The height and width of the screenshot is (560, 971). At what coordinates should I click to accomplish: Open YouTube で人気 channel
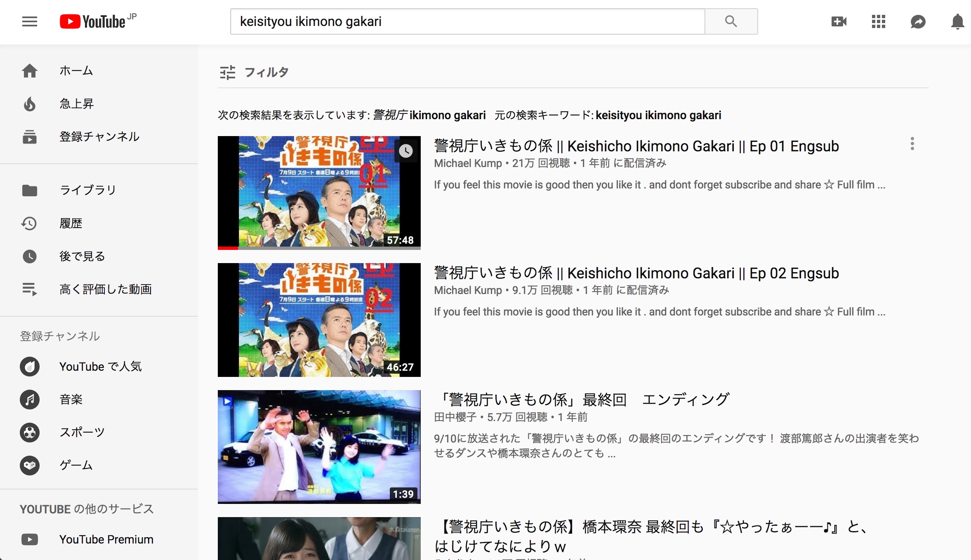click(99, 367)
